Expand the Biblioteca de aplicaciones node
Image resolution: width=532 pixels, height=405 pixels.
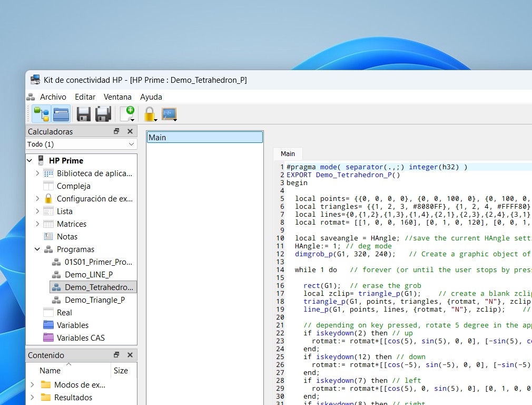(x=37, y=173)
